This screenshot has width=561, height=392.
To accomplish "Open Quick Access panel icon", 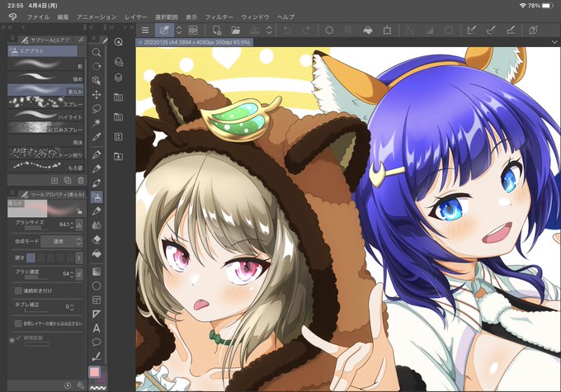I will point(119,42).
